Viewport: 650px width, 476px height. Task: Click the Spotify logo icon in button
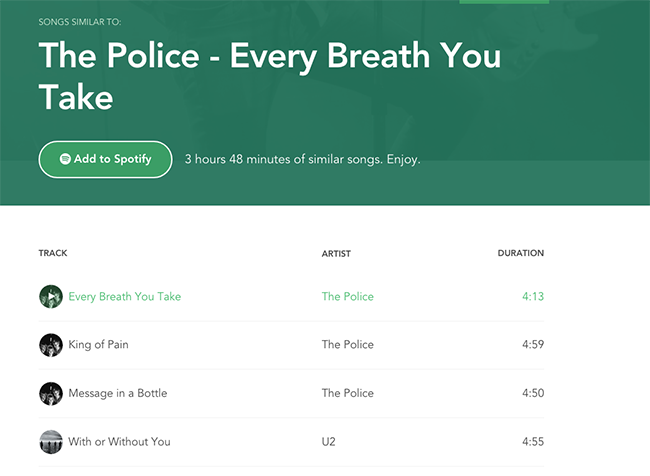click(x=65, y=159)
